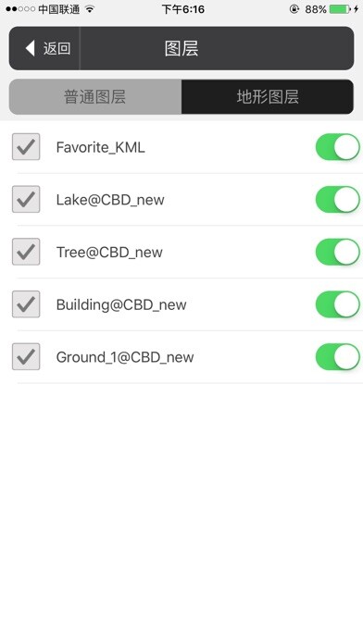Tap the back arrow icon
Viewport: 363px width, 644px height.
[30, 48]
